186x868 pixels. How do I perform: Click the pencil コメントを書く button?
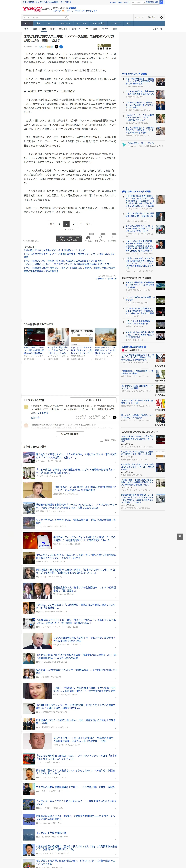[x=93, y=400]
